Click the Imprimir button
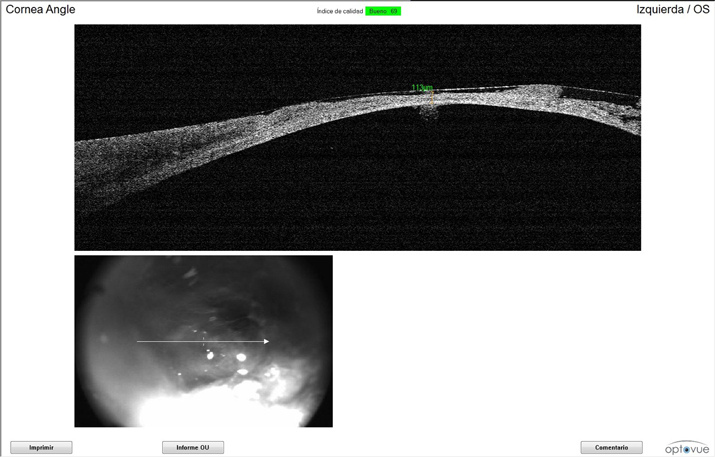 [41, 448]
